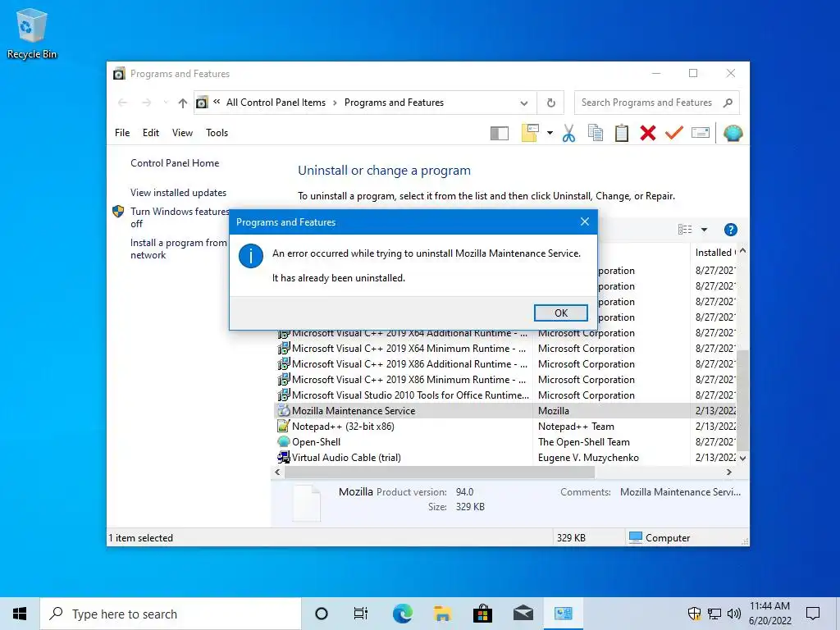
Task: Click the taskbar search box
Action: (171, 614)
